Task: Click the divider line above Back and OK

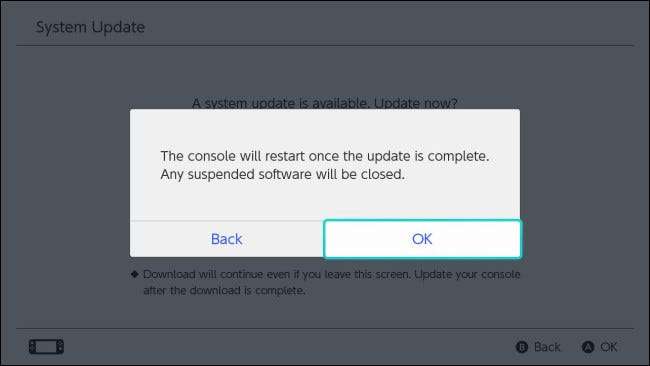Action: pos(227,221)
